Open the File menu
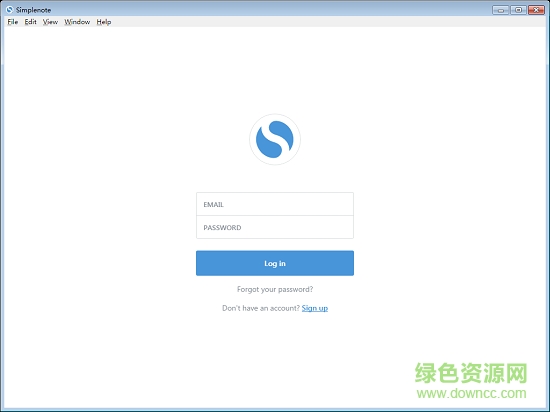550x412 pixels. [x=13, y=22]
